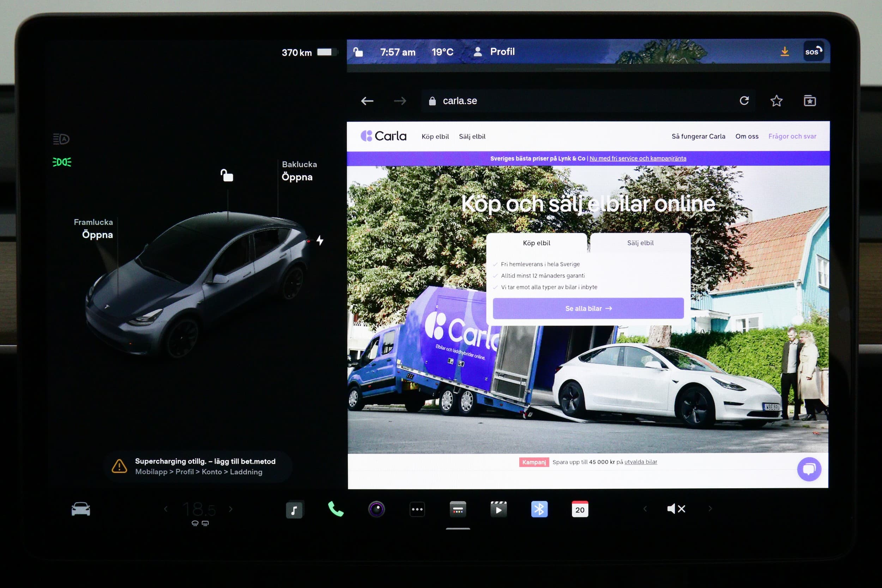Tap the 370 km range display
This screenshot has height=588, width=882.
(297, 53)
